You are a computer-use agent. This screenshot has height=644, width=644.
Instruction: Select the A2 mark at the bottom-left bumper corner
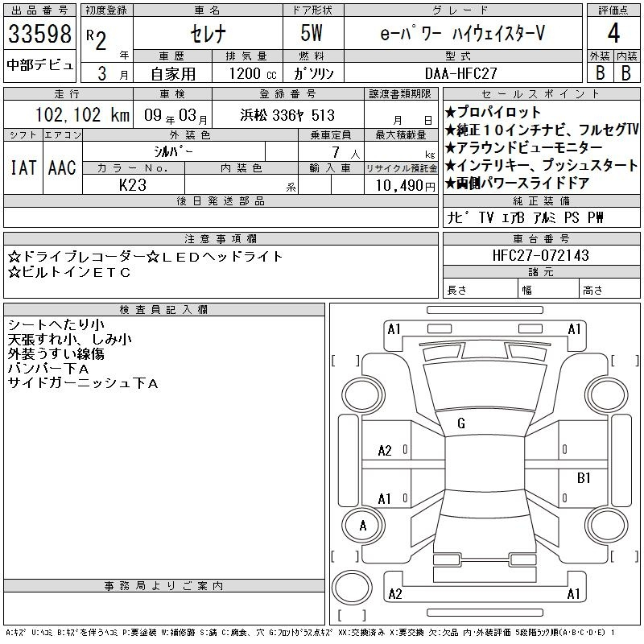coord(394,594)
